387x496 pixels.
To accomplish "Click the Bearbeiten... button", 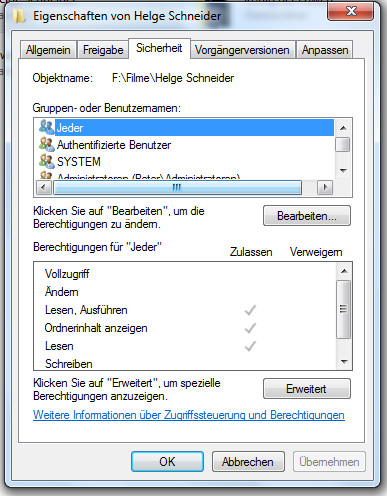I will click(x=307, y=216).
